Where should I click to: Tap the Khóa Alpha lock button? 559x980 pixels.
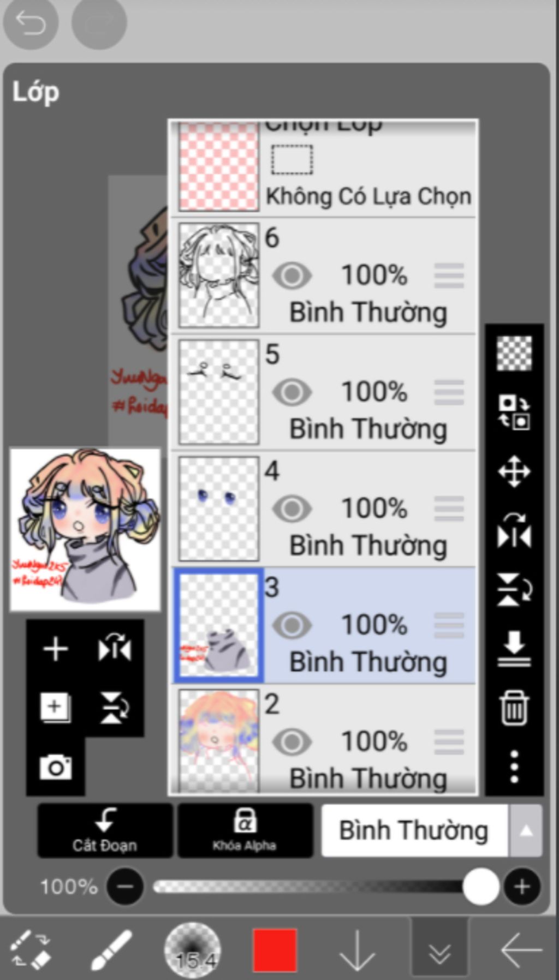click(245, 830)
